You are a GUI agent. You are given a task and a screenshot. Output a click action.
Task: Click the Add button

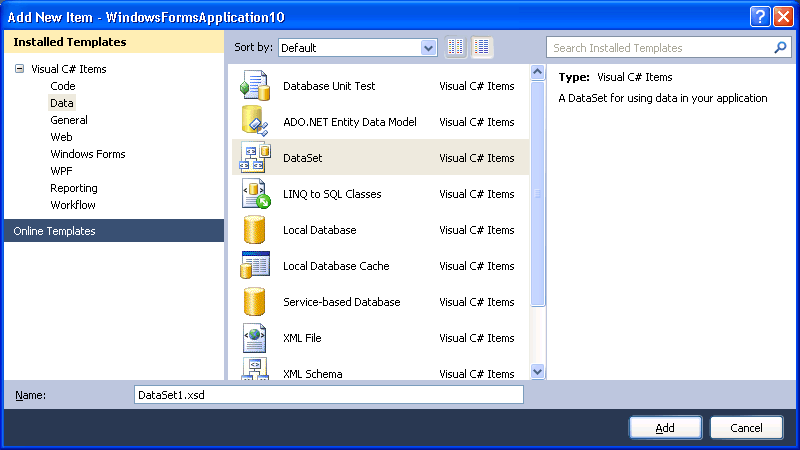[x=665, y=427]
